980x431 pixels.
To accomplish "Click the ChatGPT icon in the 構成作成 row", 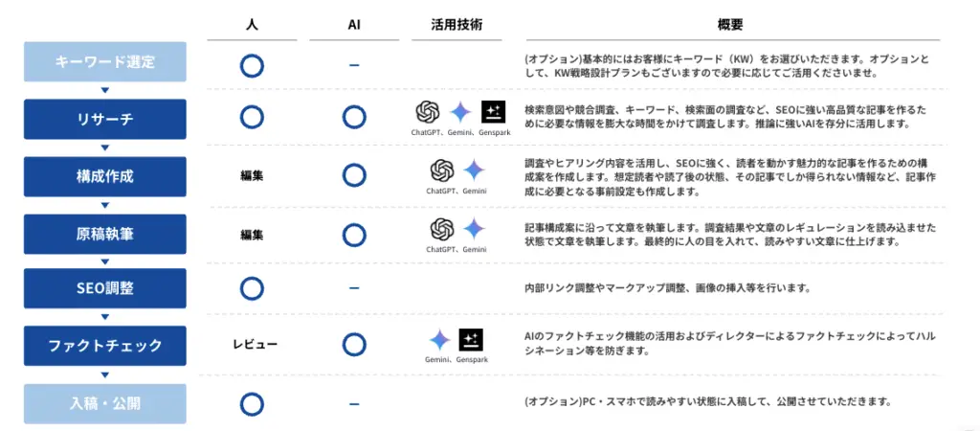I will (441, 170).
